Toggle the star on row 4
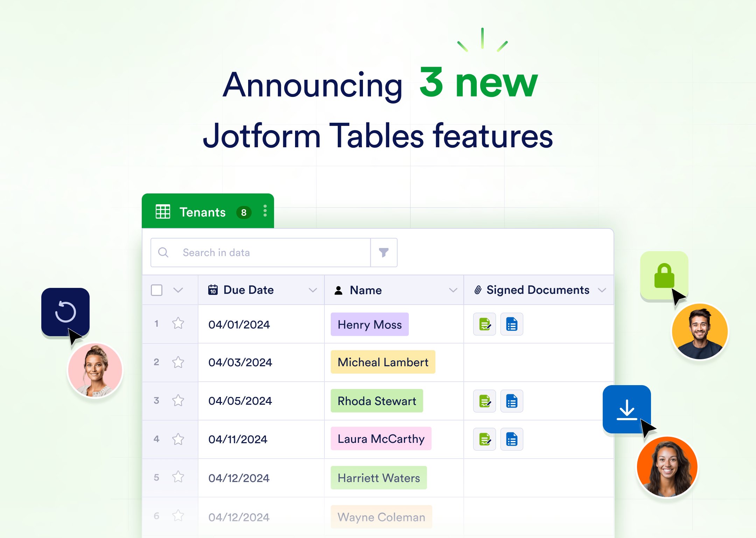 (x=178, y=439)
